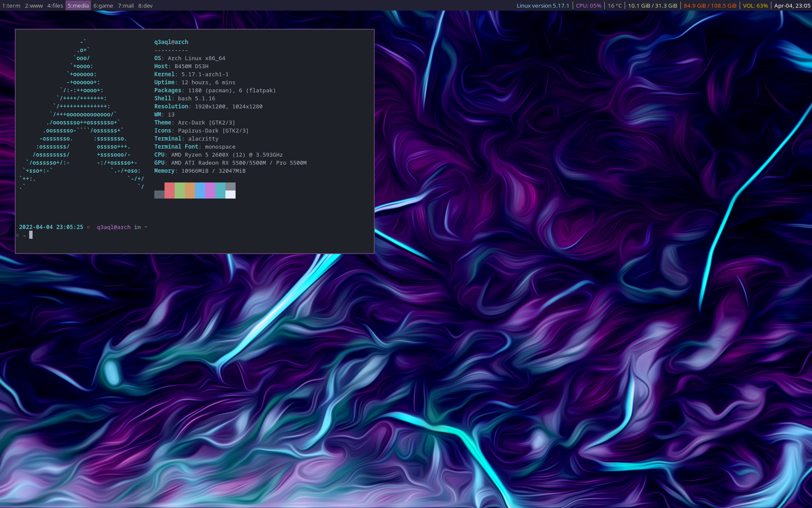Click the orange color block in neofetch palette

tap(190, 190)
